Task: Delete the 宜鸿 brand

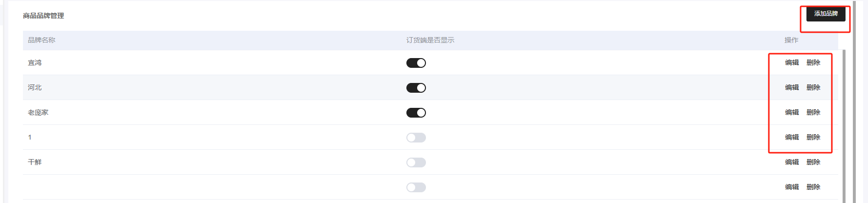Action: (x=813, y=62)
